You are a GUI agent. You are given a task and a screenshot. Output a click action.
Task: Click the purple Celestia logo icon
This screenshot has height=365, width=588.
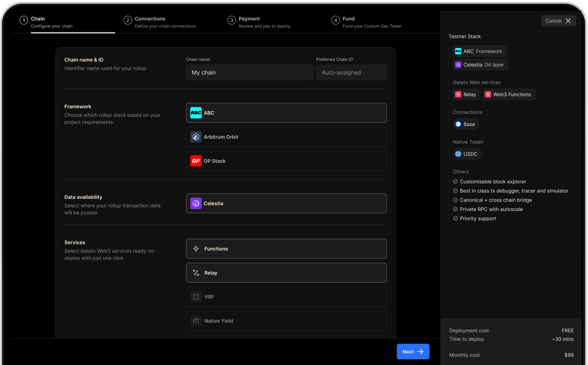pyautogui.click(x=196, y=203)
